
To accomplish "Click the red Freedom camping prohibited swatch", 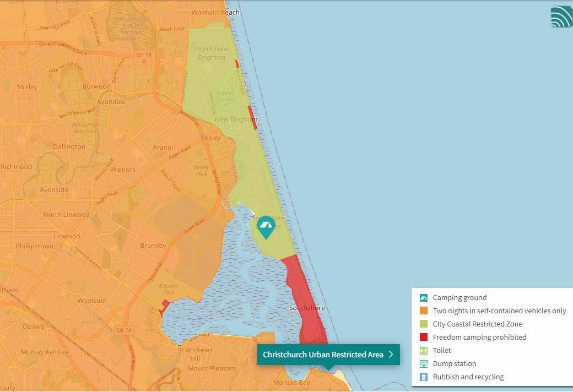I will coord(424,337).
